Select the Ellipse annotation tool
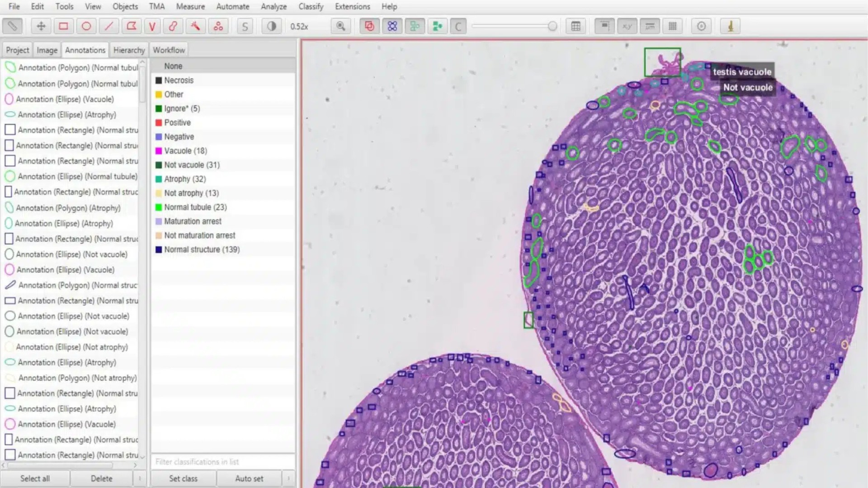 coord(86,26)
